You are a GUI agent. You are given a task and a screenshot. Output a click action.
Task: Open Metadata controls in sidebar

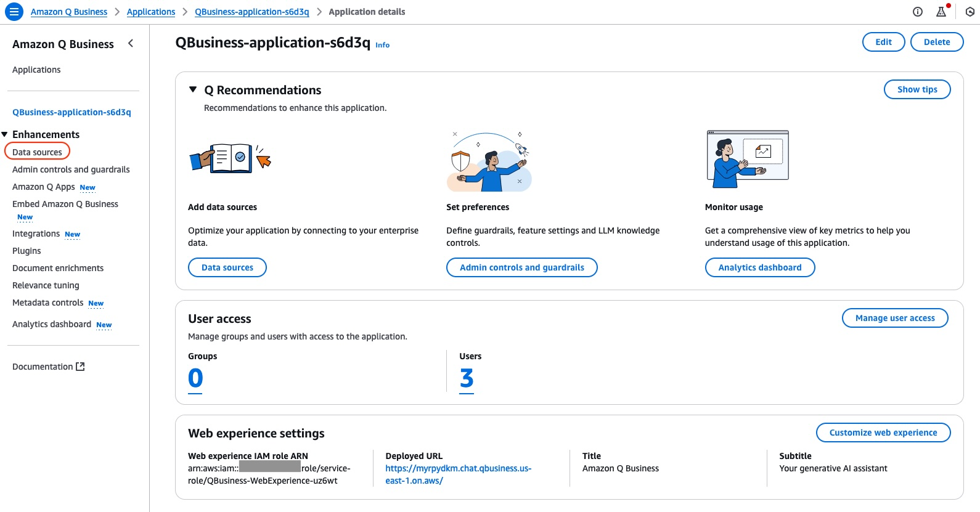(47, 303)
